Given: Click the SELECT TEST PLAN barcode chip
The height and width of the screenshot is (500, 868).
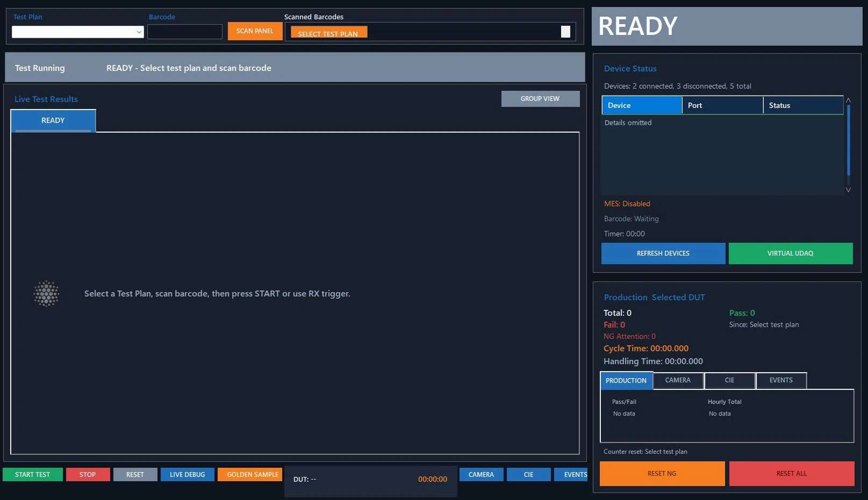Looking at the screenshot, I should [x=328, y=33].
